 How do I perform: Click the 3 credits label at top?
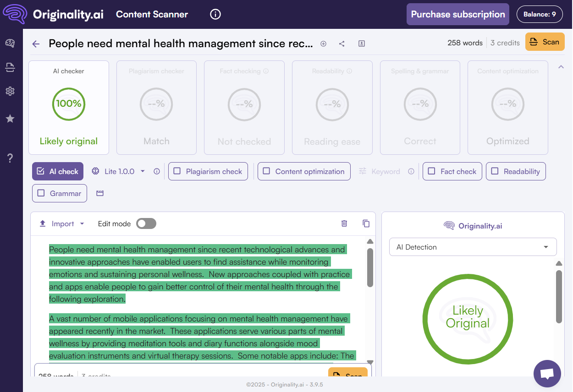pos(505,43)
